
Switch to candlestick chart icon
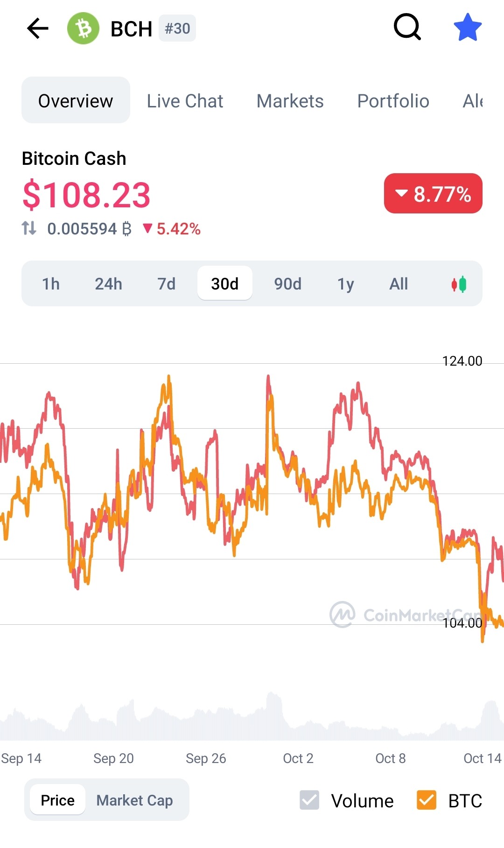(x=459, y=284)
